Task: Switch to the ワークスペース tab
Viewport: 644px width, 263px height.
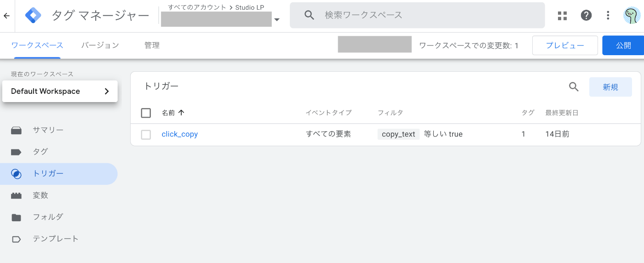Action: tap(37, 45)
